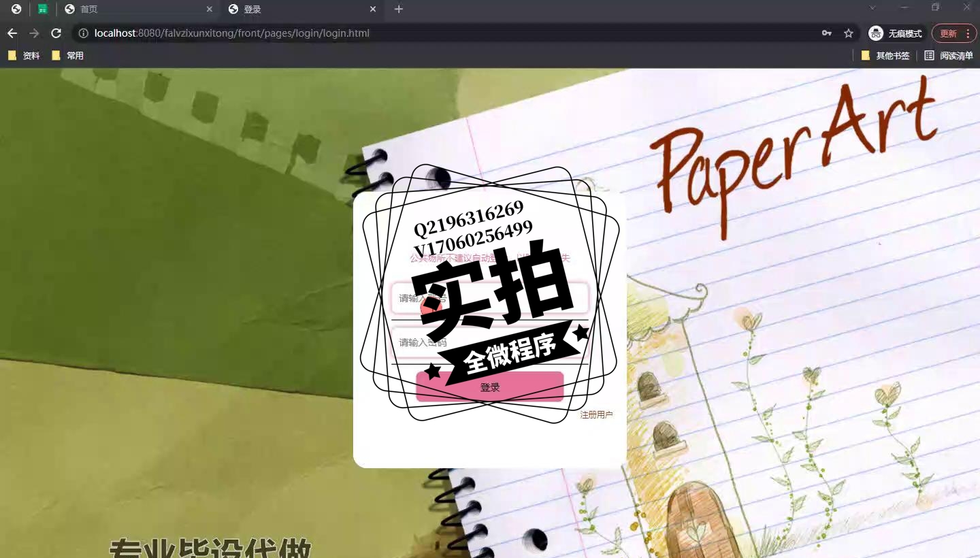Click the 更新 update button
Screen dimensions: 980x558
pyautogui.click(x=948, y=33)
